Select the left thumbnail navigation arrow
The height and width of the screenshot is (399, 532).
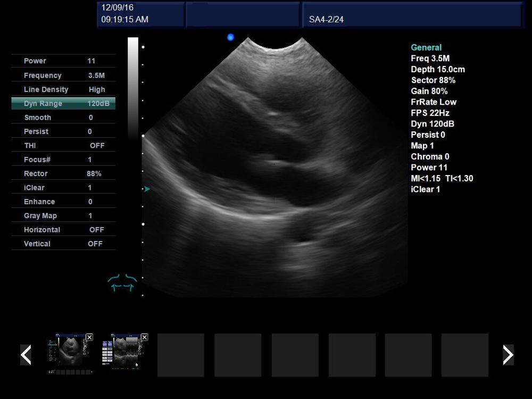(x=26, y=354)
